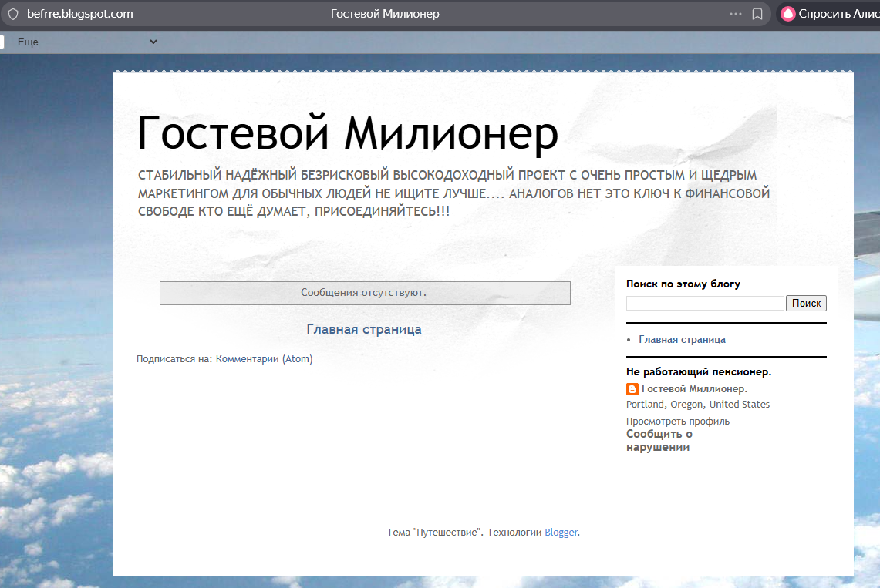Follow the sidebar "Главная страница" link
Image resolution: width=880 pixels, height=588 pixels.
[x=682, y=339]
